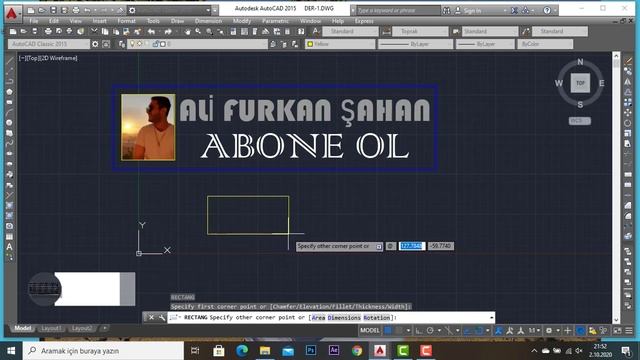640x360 pixels.
Task: Click the Undo arrow in standard toolbar
Action: tap(151, 31)
